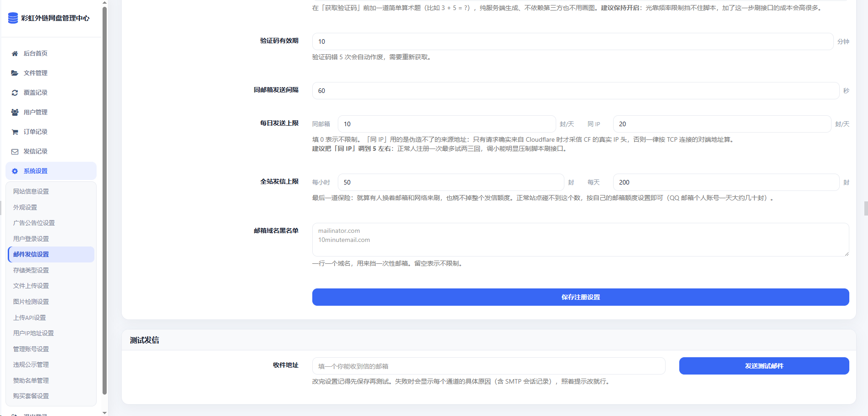
Task: Click the 同 IP daily limit field
Action: pos(722,124)
